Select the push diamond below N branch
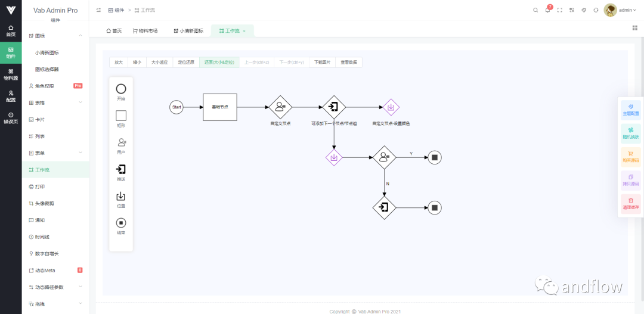Viewport: 644px width, 314px height. [x=385, y=208]
